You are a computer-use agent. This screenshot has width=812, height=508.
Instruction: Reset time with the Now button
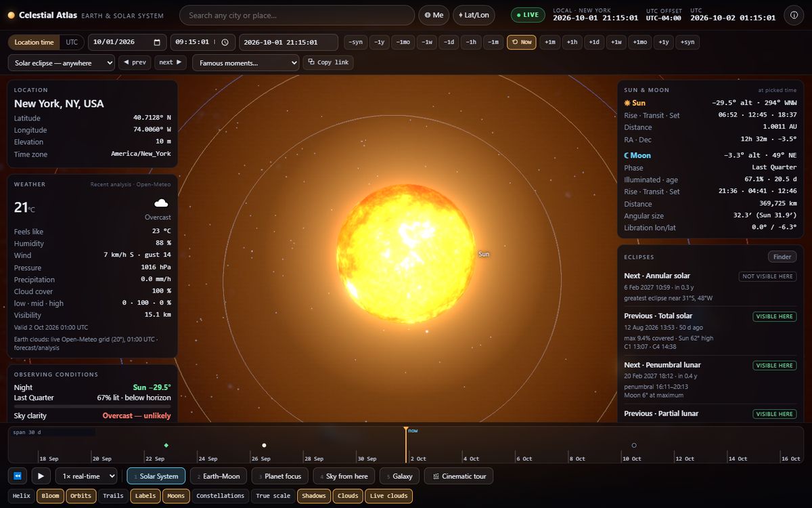tap(521, 42)
